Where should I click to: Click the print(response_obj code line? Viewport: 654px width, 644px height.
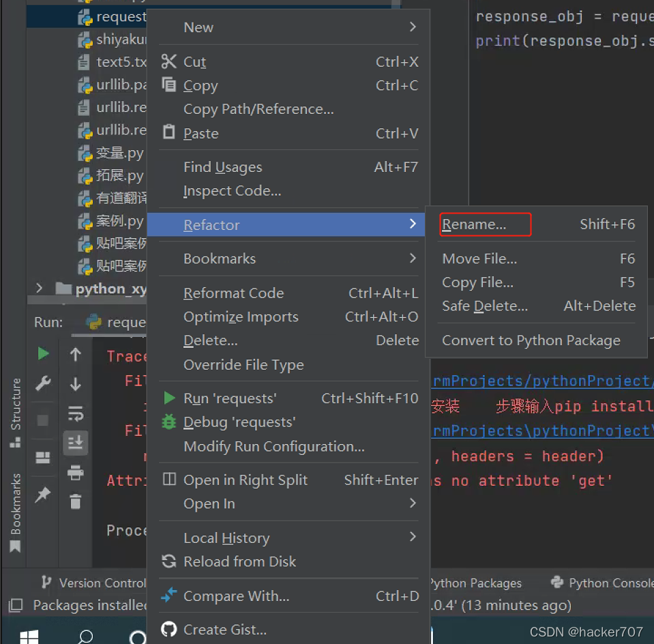point(564,40)
